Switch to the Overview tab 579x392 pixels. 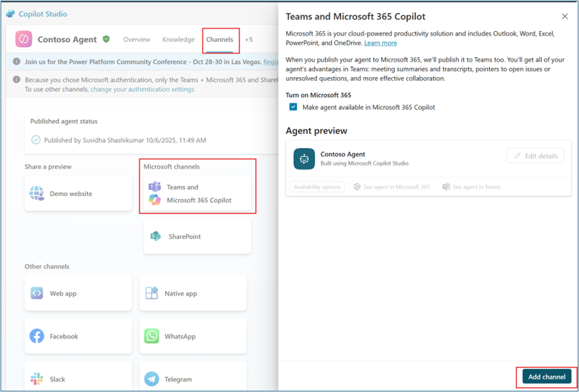click(136, 39)
